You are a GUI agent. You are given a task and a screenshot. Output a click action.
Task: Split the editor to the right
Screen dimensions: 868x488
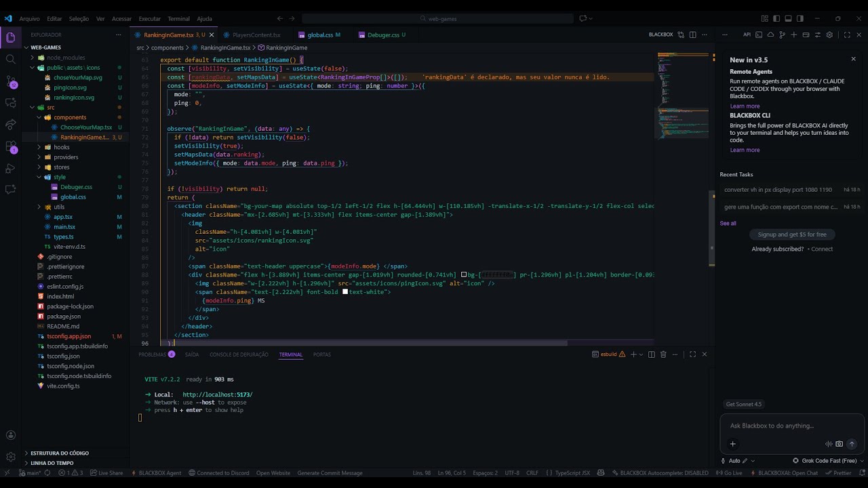click(x=692, y=35)
